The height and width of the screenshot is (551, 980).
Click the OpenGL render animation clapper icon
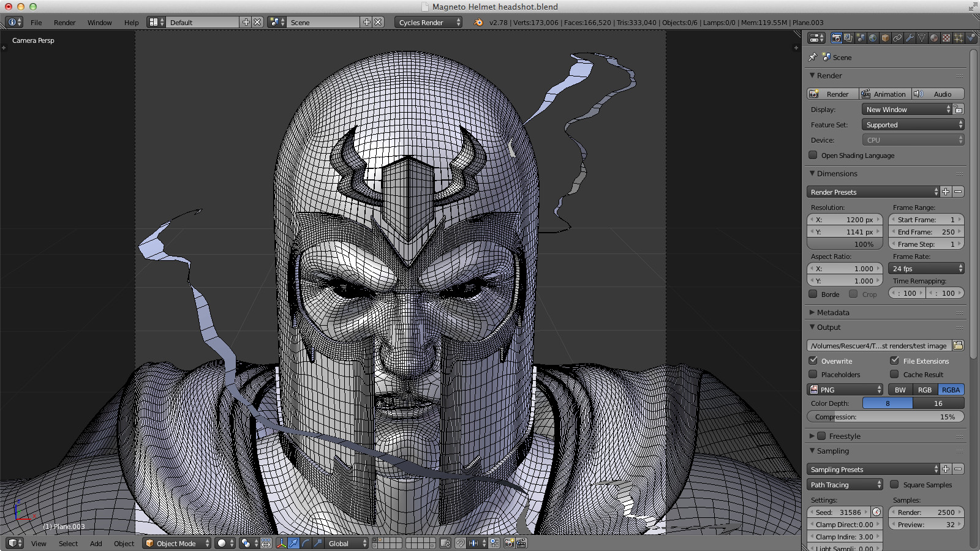(521, 543)
